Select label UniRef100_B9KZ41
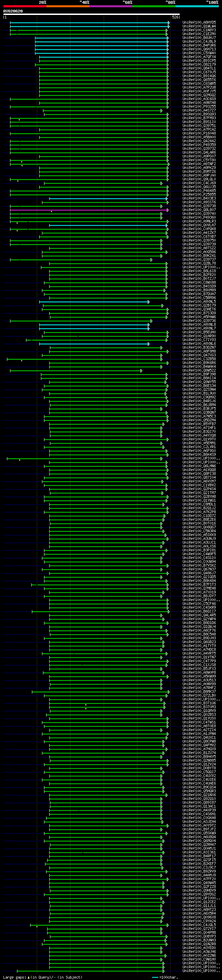Image resolution: width=222 pixels, height=980 pixels. (199, 256)
